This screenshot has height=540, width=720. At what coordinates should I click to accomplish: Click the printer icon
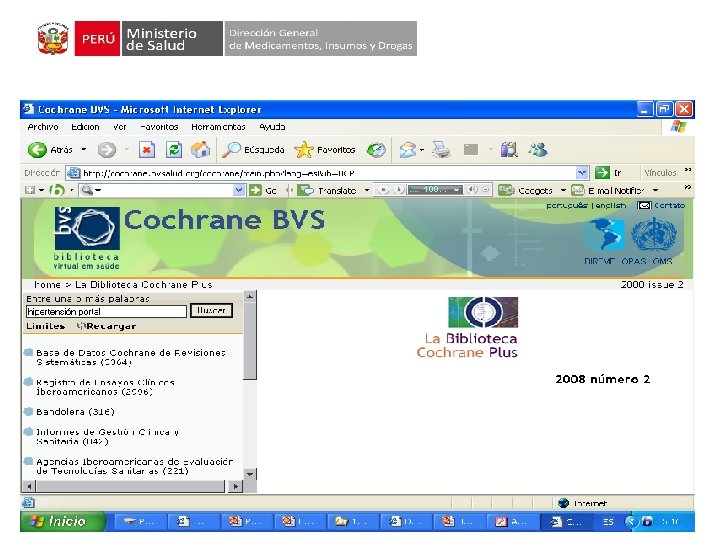point(441,150)
